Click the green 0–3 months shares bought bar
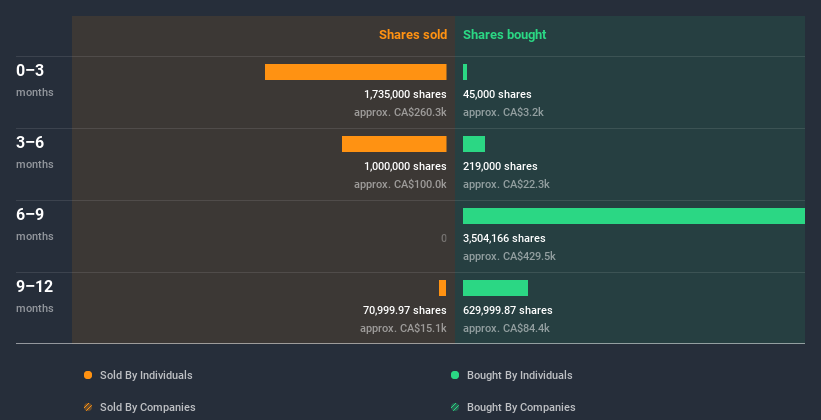Viewport: 821px width, 420px height. tap(465, 72)
